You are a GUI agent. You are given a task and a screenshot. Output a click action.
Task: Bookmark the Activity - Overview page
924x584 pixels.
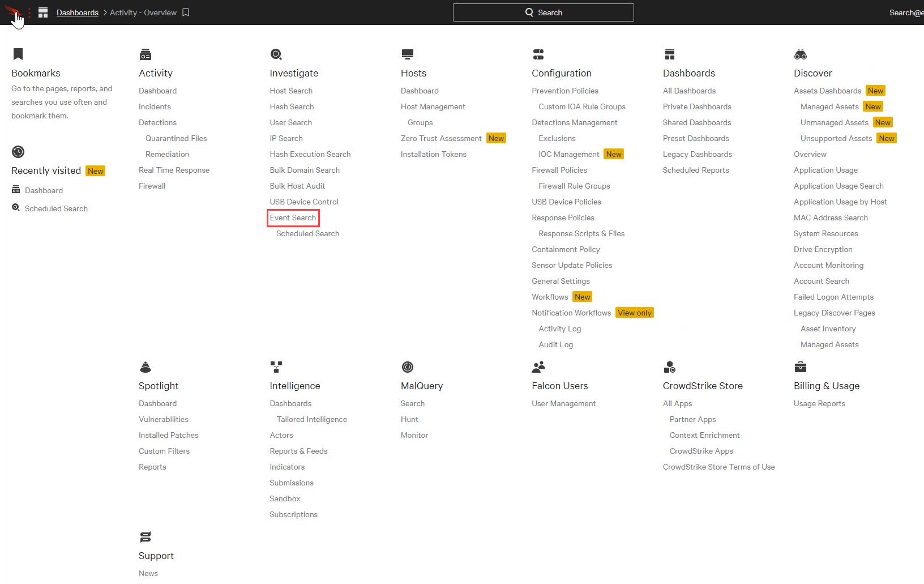click(186, 12)
